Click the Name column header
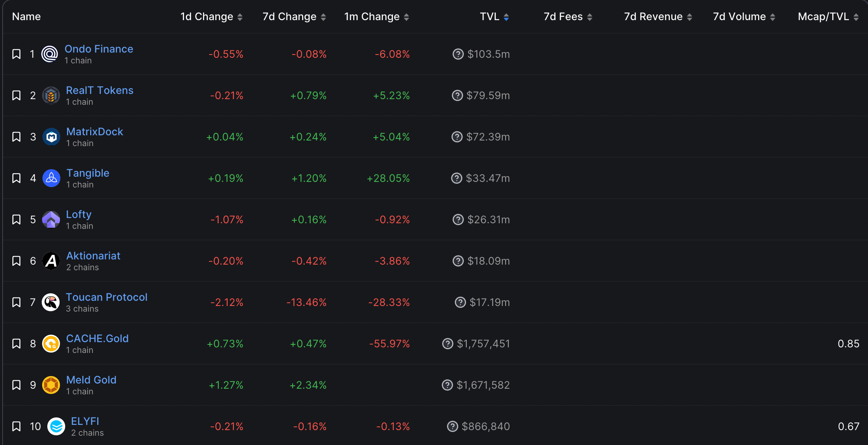This screenshot has height=445, width=868. point(26,17)
